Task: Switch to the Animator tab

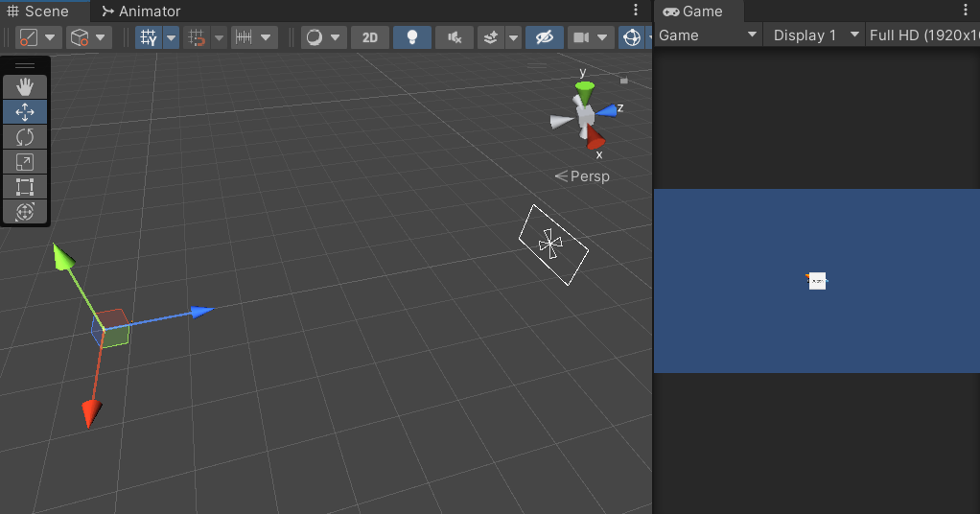Action: click(x=141, y=12)
